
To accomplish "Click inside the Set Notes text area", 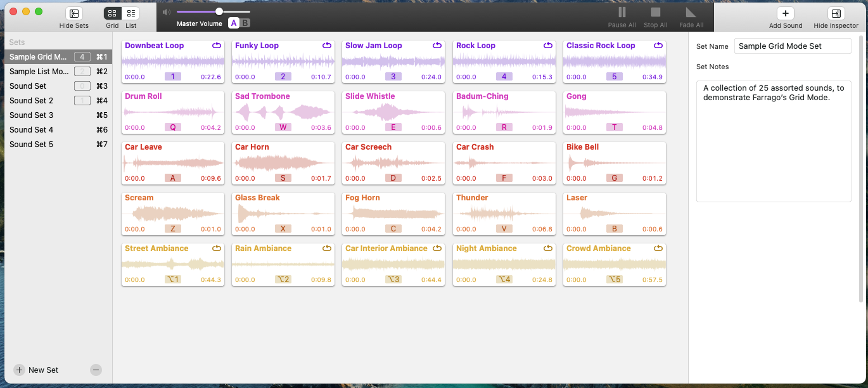I will (773, 146).
